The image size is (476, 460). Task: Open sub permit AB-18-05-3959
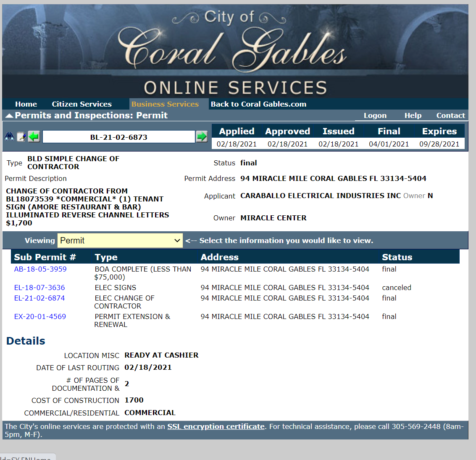click(x=40, y=269)
